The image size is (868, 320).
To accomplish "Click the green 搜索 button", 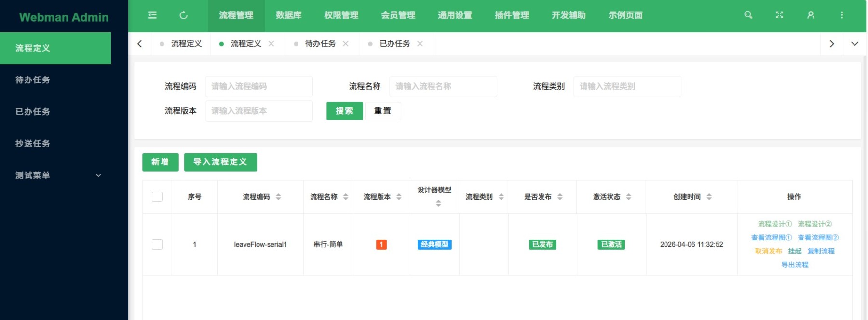I will (344, 111).
